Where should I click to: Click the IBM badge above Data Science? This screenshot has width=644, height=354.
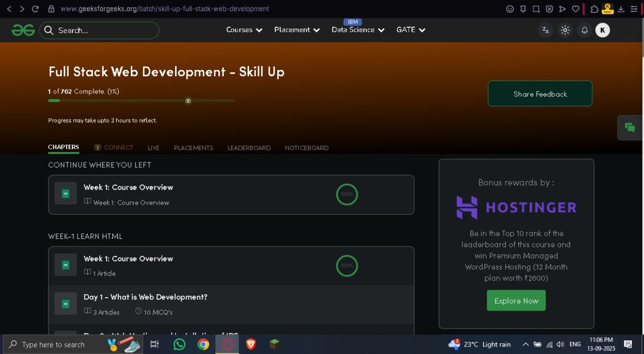pyautogui.click(x=353, y=22)
